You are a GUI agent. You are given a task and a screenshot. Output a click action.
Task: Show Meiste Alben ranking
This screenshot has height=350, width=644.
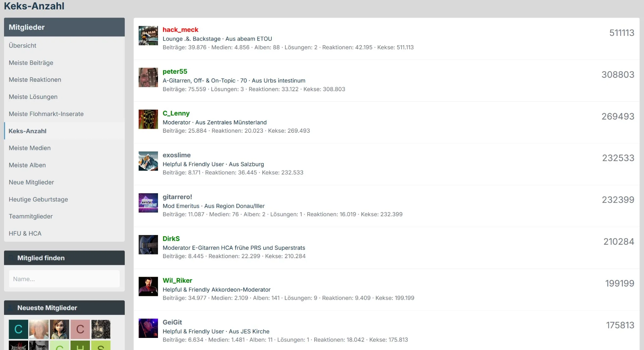(64, 165)
